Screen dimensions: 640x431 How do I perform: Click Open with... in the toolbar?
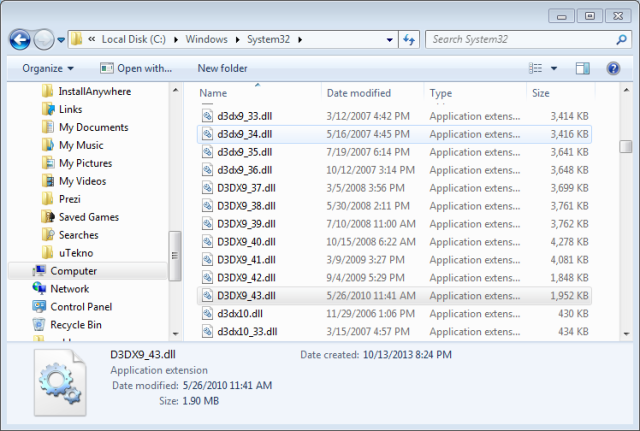point(136,68)
